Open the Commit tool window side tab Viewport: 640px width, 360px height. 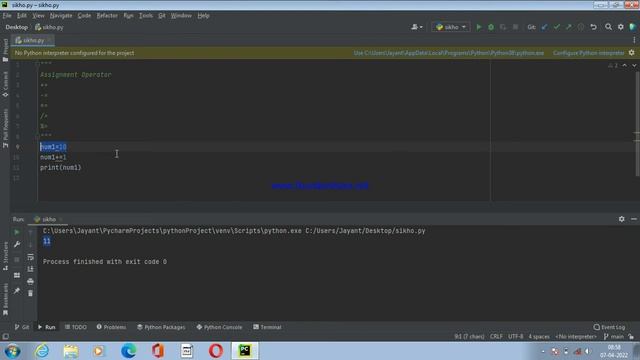[x=5, y=84]
